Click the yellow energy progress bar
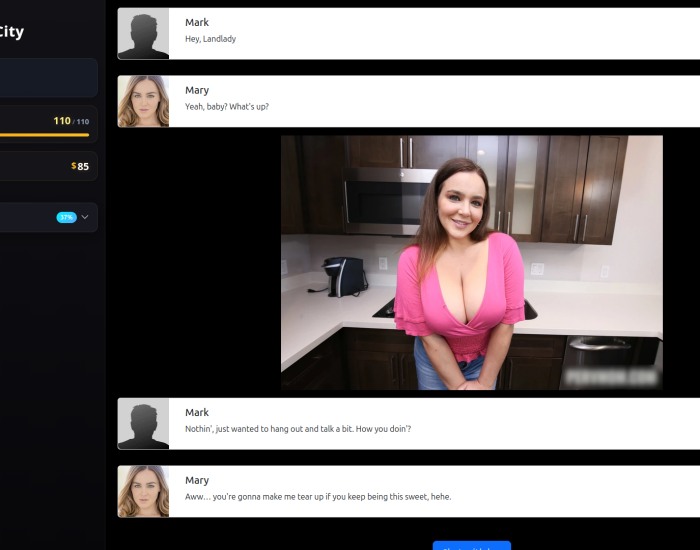The height and width of the screenshot is (550, 700). pyautogui.click(x=44, y=135)
